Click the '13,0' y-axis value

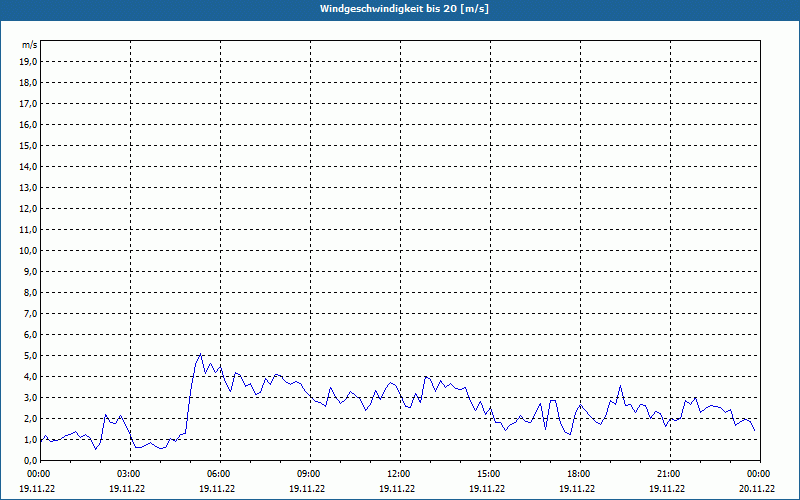coord(28,187)
